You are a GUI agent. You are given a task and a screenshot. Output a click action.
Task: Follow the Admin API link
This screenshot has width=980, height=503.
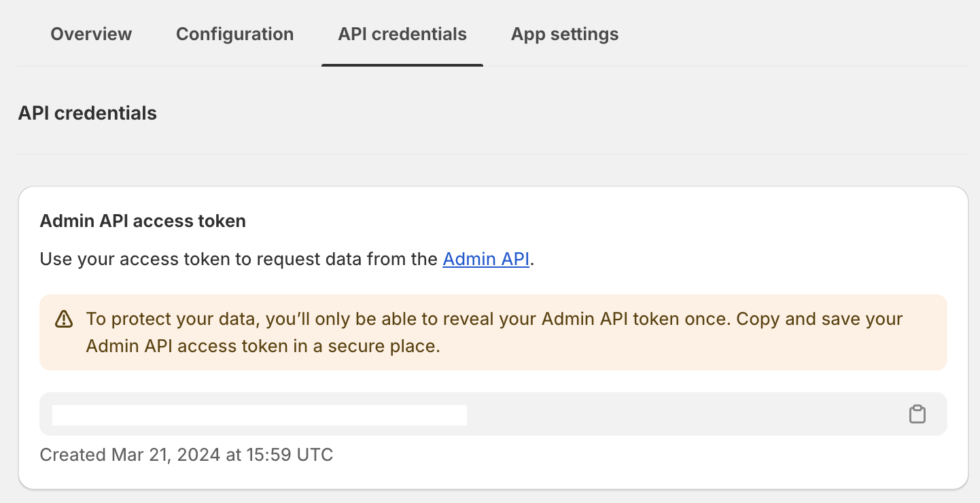tap(486, 259)
